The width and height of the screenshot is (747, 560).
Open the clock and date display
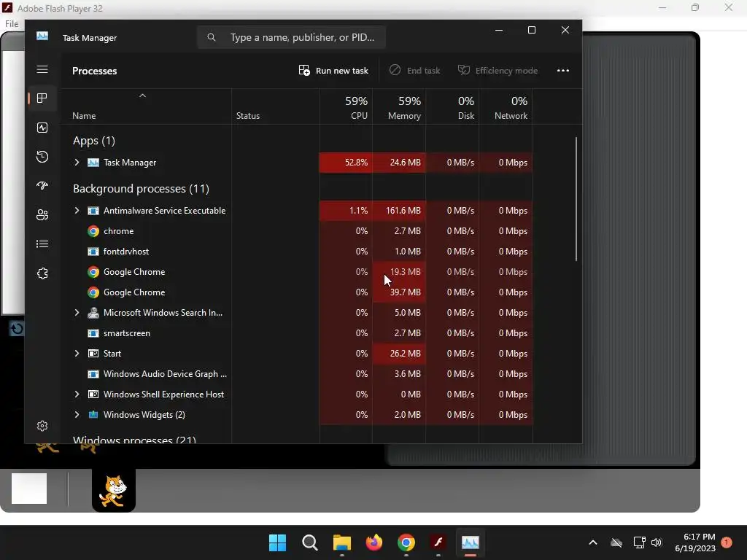point(695,542)
